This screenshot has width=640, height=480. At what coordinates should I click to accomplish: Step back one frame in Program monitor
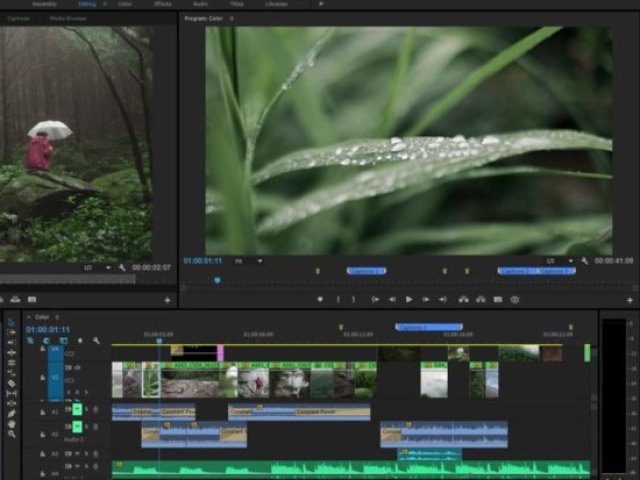[392, 300]
